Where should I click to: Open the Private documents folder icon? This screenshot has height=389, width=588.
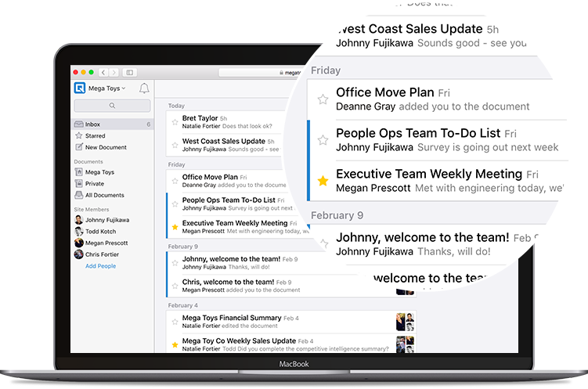click(x=78, y=184)
